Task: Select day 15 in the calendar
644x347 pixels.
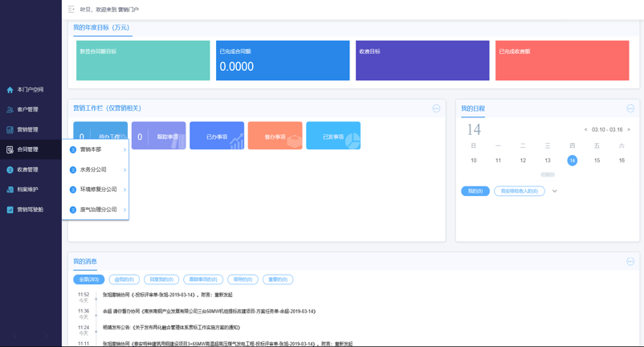Action: pos(597,161)
